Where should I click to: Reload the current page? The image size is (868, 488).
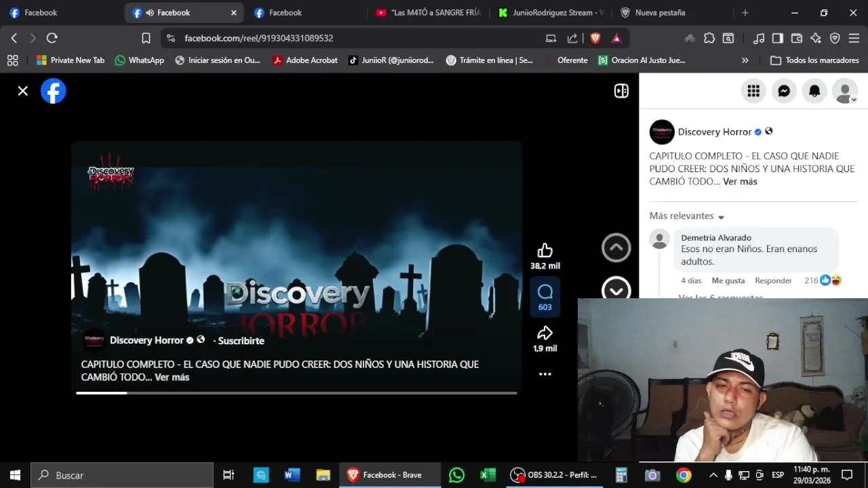52,38
